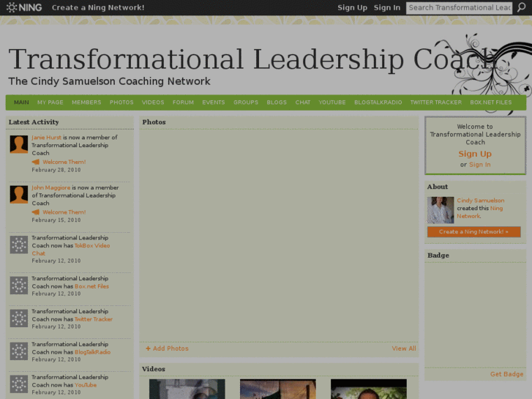Open the Photos navigation tab
This screenshot has height=399, width=532.
pos(121,102)
